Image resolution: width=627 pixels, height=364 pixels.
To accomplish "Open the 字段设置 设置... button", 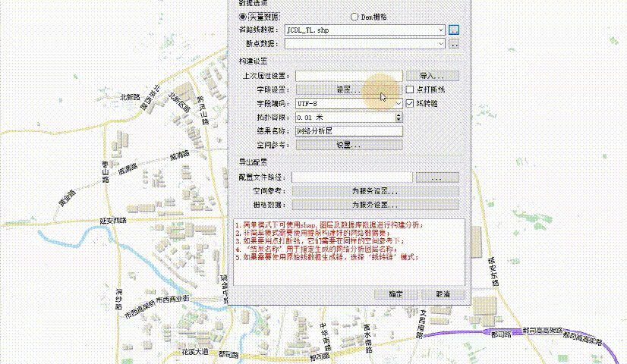I will coord(348,89).
